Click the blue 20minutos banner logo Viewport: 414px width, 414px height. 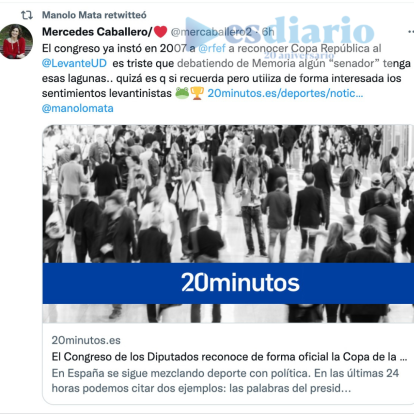[x=240, y=283]
